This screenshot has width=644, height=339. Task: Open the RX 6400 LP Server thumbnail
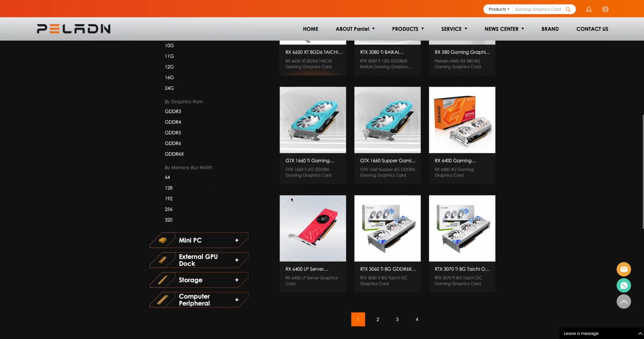pos(313,228)
